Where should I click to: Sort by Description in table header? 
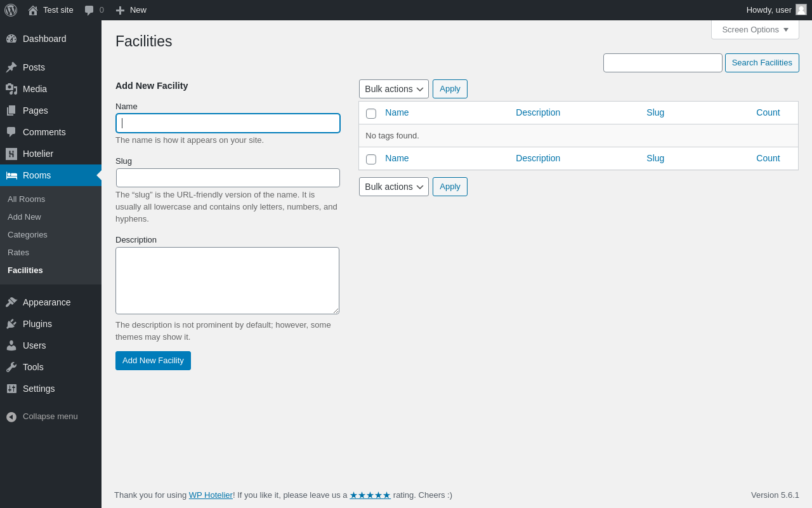pos(538,112)
